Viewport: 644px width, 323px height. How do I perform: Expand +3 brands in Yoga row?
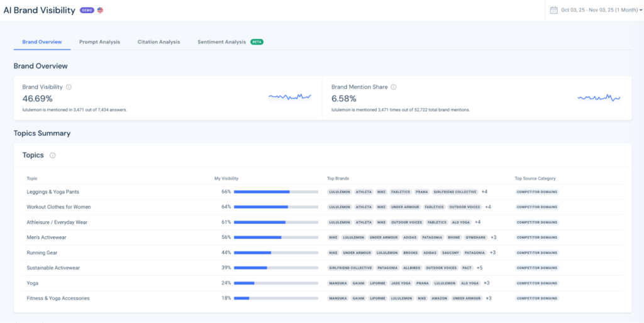click(487, 283)
